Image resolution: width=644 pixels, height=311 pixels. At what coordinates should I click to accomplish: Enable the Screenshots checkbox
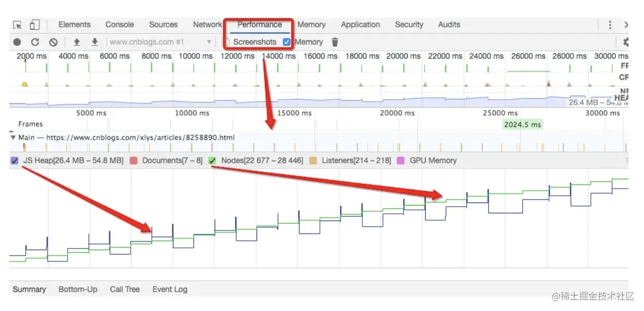[x=227, y=42]
